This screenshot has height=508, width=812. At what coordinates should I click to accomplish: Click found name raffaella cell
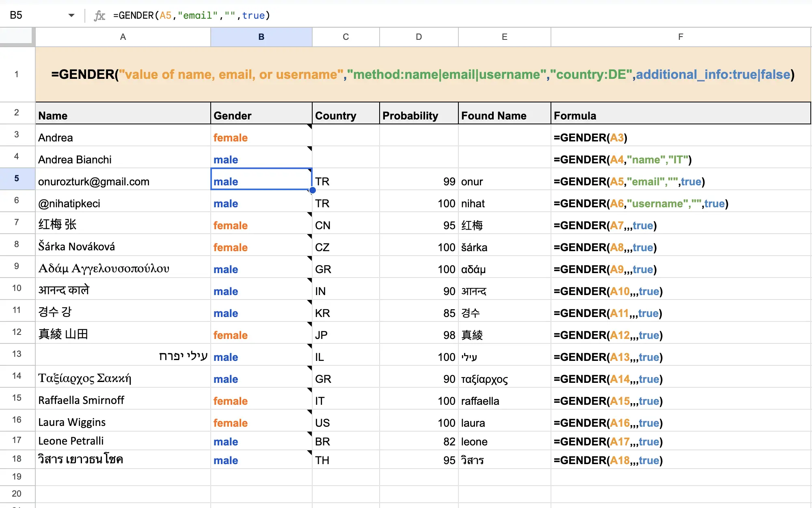[505, 399]
